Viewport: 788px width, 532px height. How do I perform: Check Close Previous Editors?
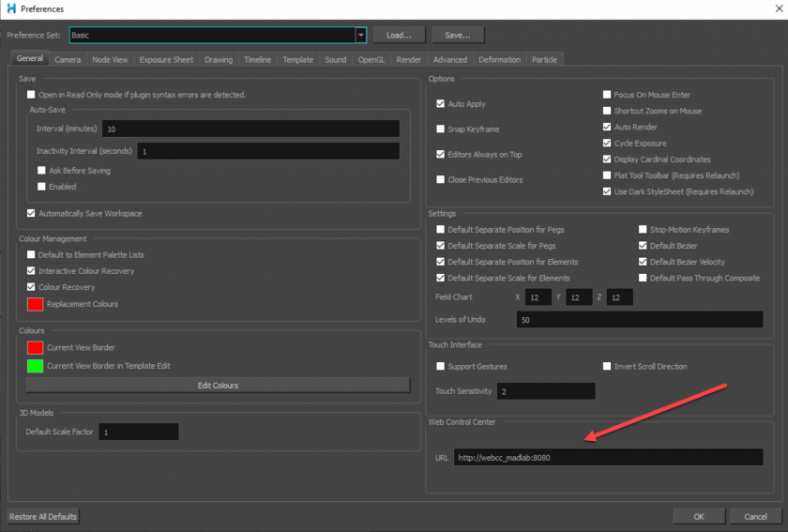point(441,179)
